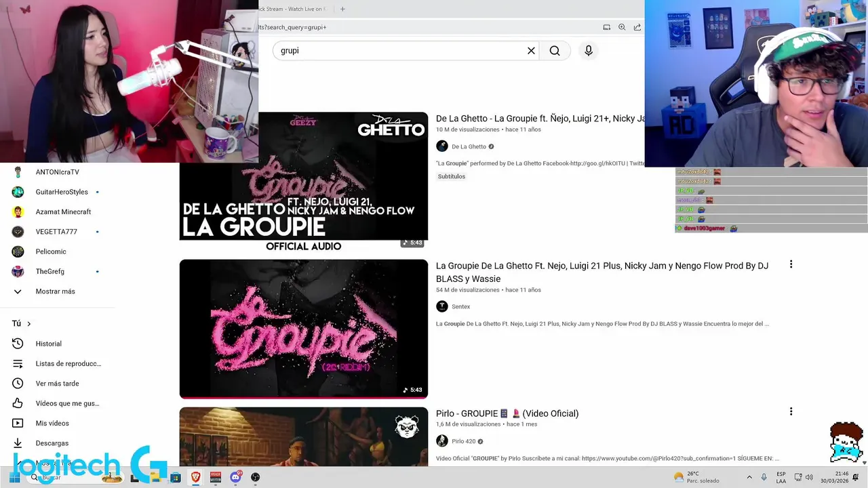Click the Historial clock icon
Viewport: 868px width, 488px height.
(x=18, y=344)
